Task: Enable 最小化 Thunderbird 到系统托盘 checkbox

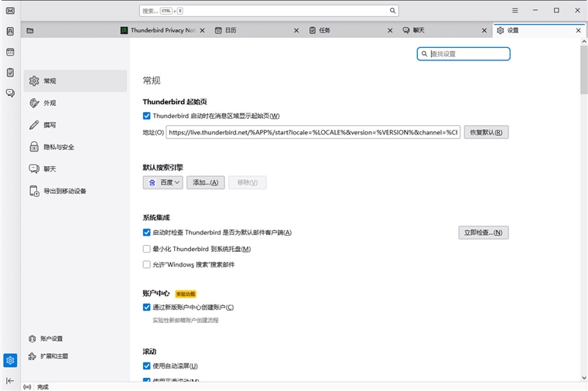Action: (x=147, y=249)
